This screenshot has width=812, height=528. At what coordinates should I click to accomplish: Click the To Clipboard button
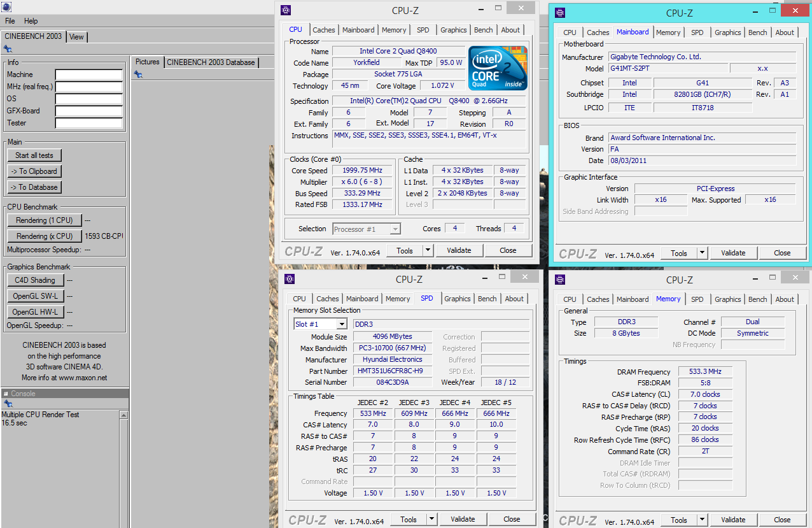coord(34,171)
